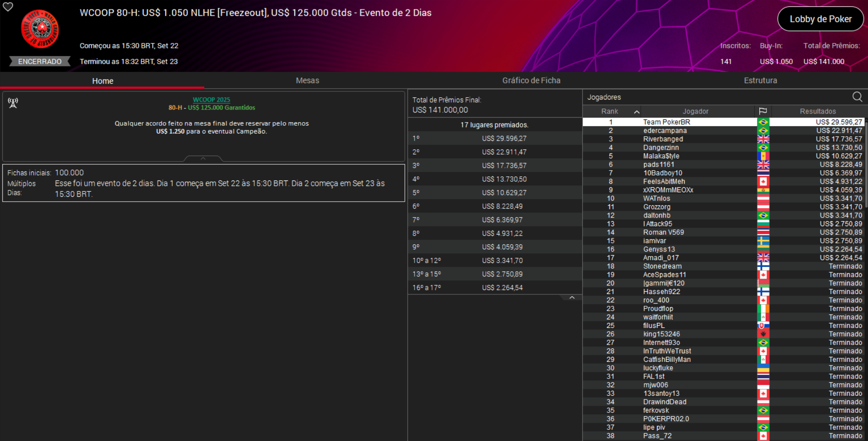The height and width of the screenshot is (441, 868).
Task: Select player DrawindDead
Action: pos(723,402)
